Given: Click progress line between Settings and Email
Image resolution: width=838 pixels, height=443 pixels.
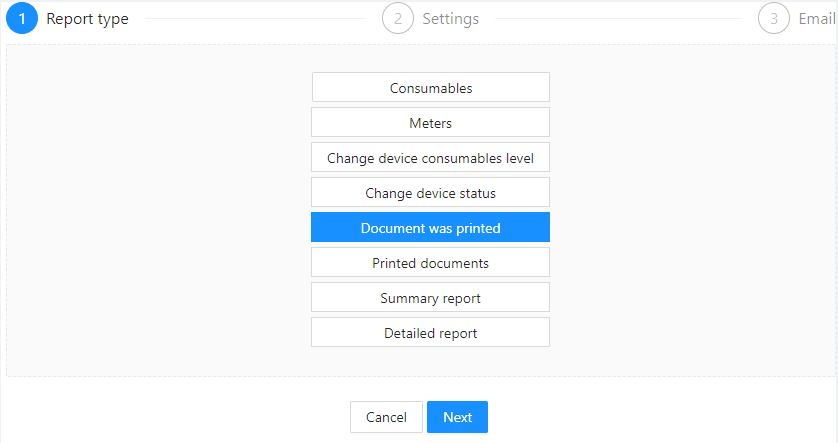Looking at the screenshot, I should [x=618, y=19].
